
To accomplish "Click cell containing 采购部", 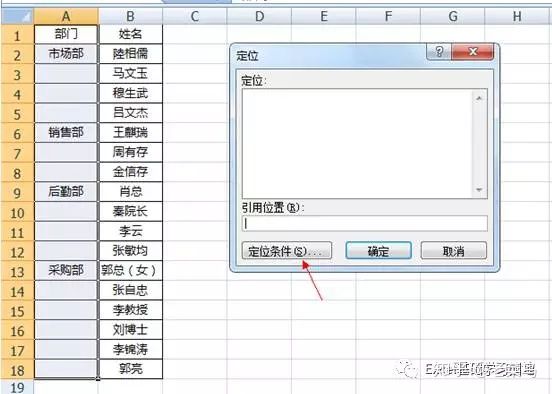I will click(x=66, y=271).
